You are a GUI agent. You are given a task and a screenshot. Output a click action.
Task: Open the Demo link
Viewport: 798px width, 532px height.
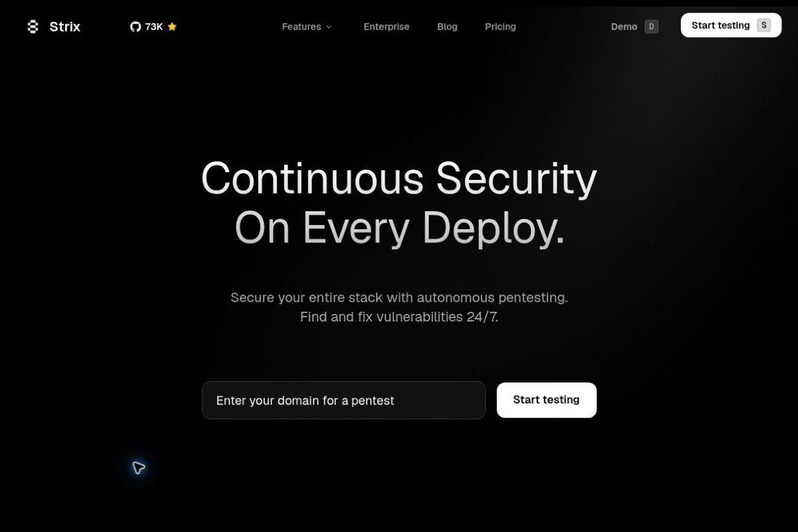click(x=624, y=27)
